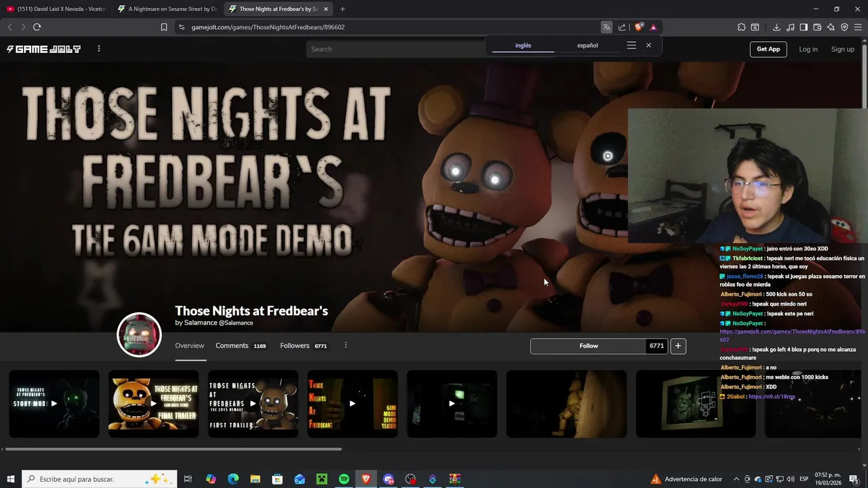Open File Explorer from the taskbar
This screenshot has height=488, width=868.
[255, 479]
